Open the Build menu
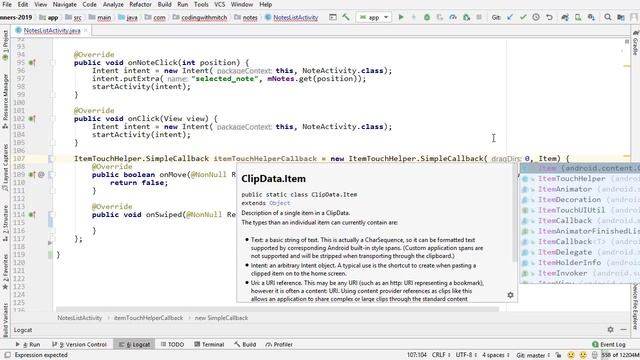This screenshot has height=360, width=640. 164,4
